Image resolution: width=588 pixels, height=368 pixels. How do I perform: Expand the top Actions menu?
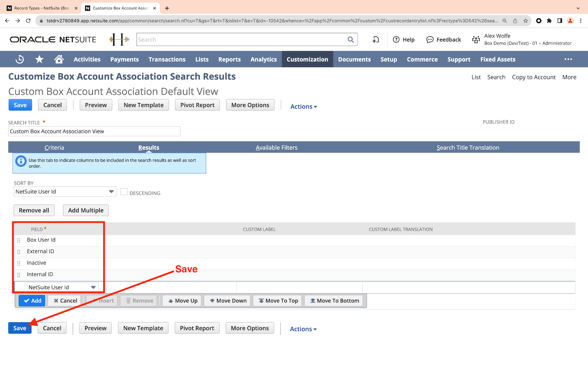tap(304, 107)
